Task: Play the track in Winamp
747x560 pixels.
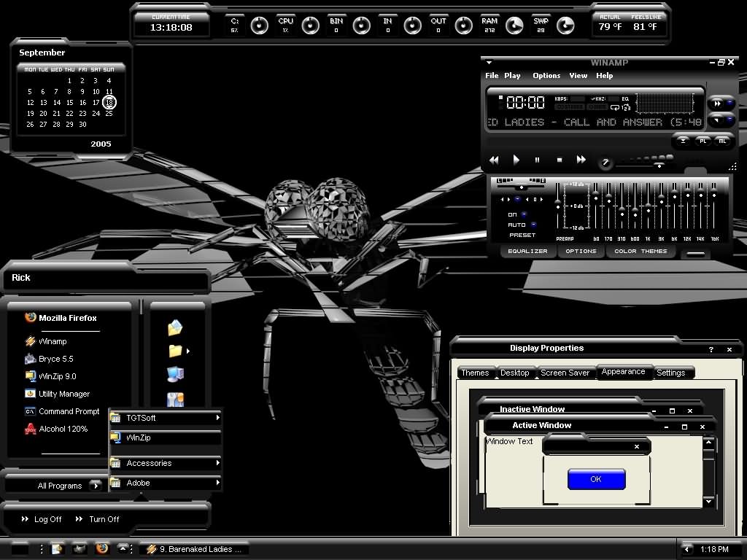Action: 516,160
